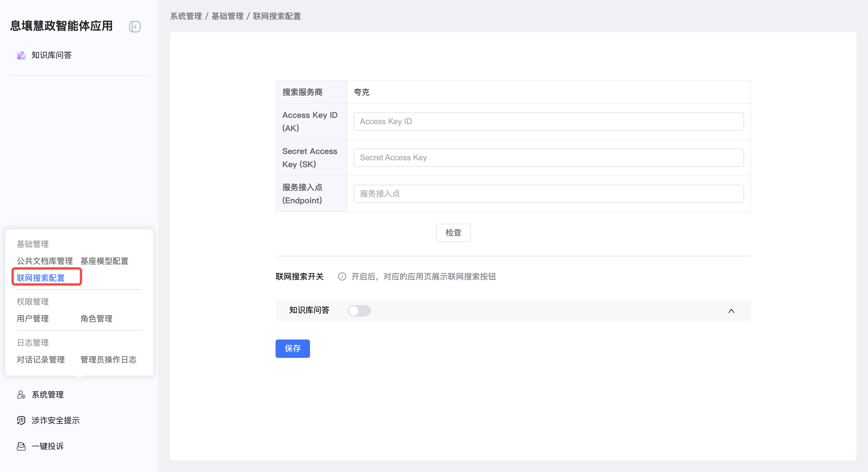Open 涉诈安全提示 in the sidebar
868x472 pixels.
coord(56,420)
